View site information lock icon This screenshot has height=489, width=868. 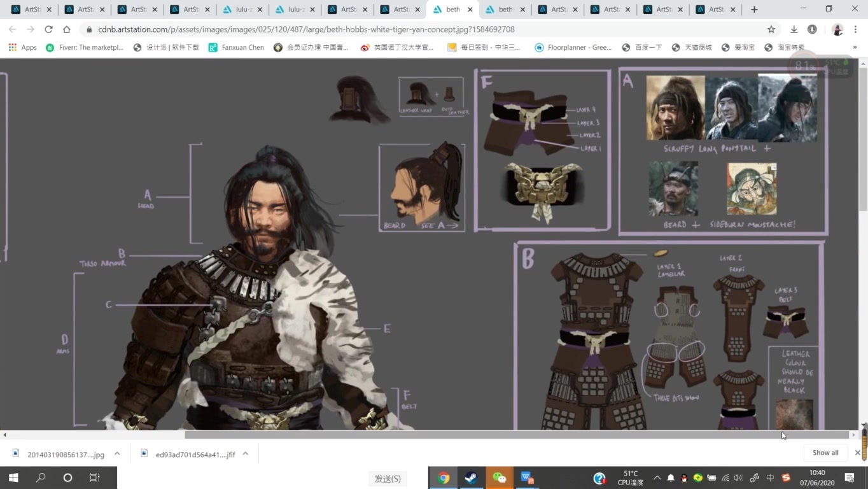click(x=89, y=29)
